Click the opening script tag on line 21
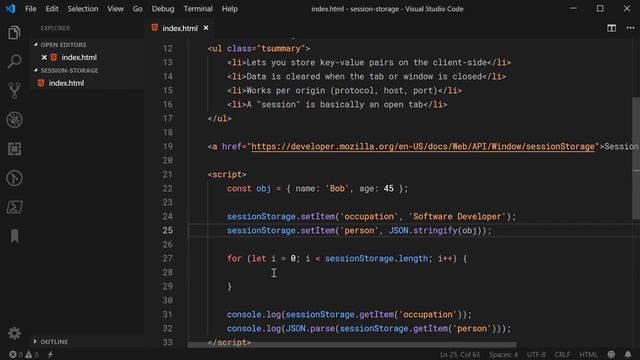Screen dimensions: 640x360 click(x=227, y=174)
